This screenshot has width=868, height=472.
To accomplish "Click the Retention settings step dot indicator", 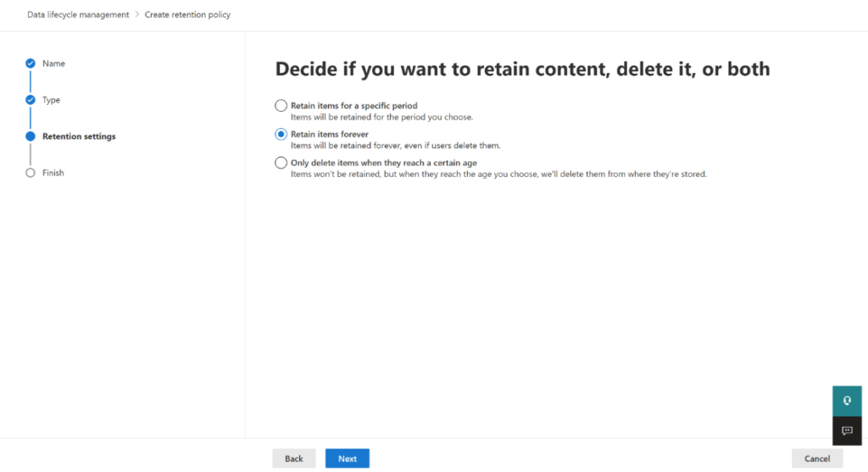I will (31, 136).
